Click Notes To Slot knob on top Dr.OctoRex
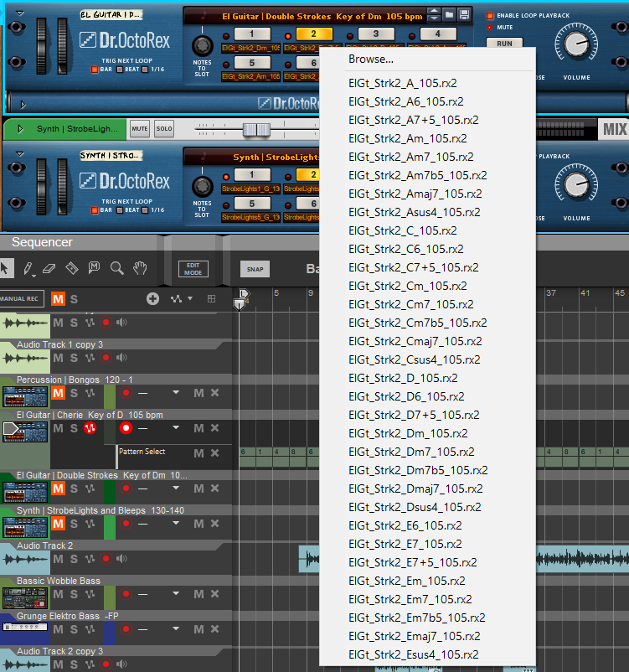The width and height of the screenshot is (629, 672). (x=202, y=45)
